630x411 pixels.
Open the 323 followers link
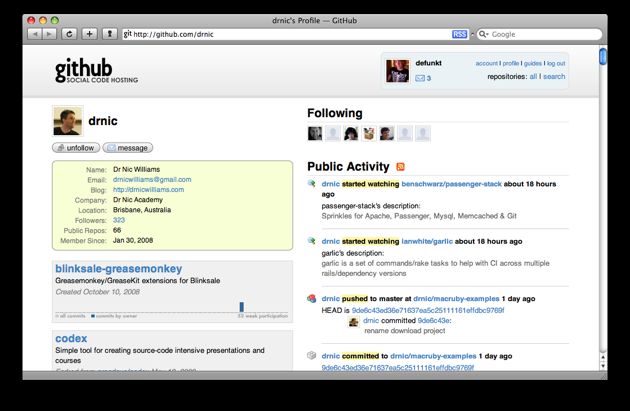click(x=119, y=220)
